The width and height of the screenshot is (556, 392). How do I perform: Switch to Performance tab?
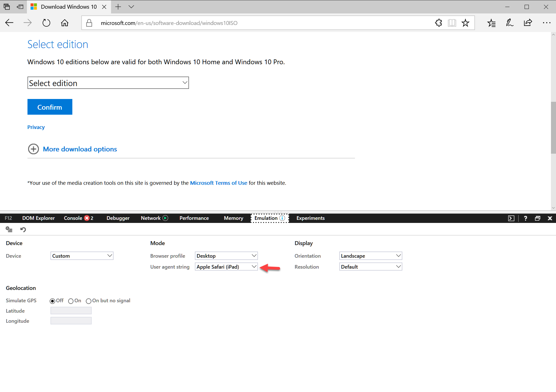point(194,218)
